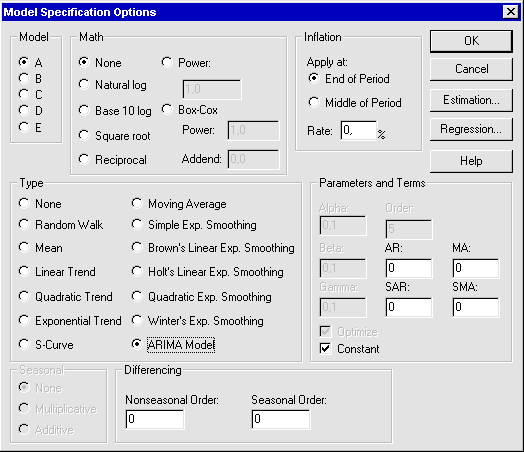Click the OK button

coord(471,41)
